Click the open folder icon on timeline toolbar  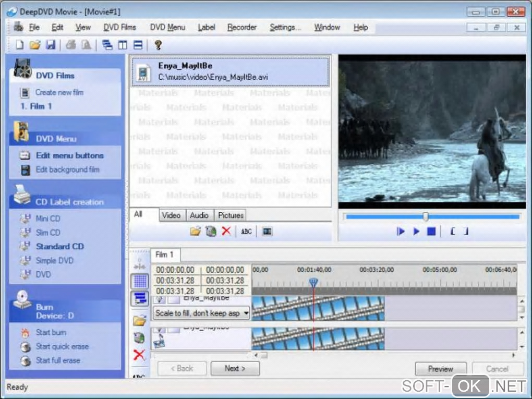(x=139, y=320)
